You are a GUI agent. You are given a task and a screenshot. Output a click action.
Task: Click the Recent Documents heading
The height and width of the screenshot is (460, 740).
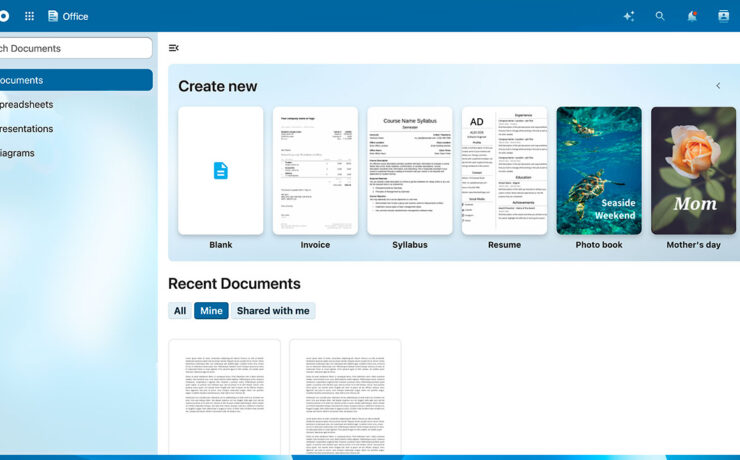[234, 284]
